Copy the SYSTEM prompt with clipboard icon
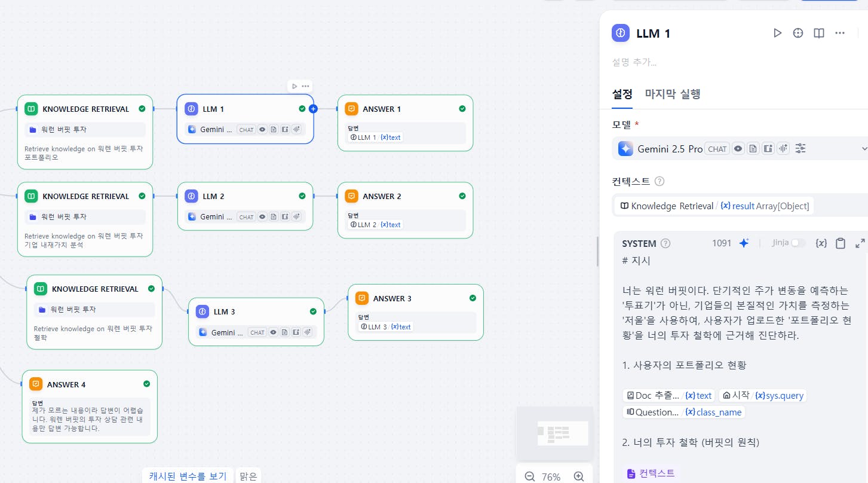868x483 pixels. coord(841,243)
